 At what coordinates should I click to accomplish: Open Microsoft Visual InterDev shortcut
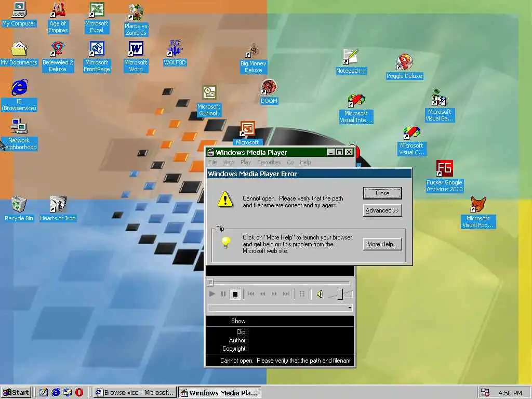356,109
